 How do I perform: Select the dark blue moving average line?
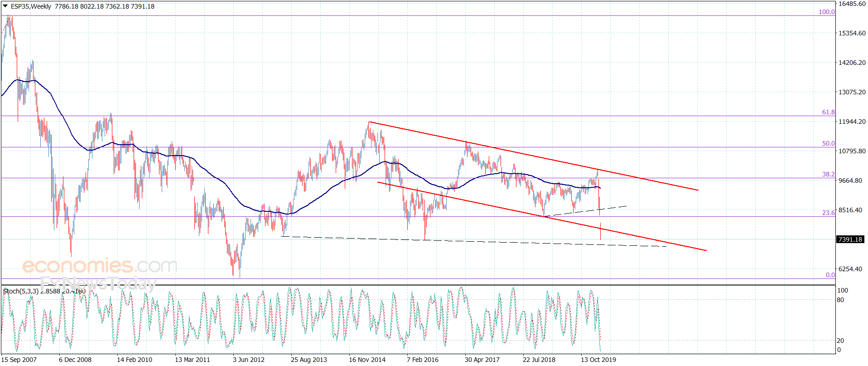coord(300,146)
